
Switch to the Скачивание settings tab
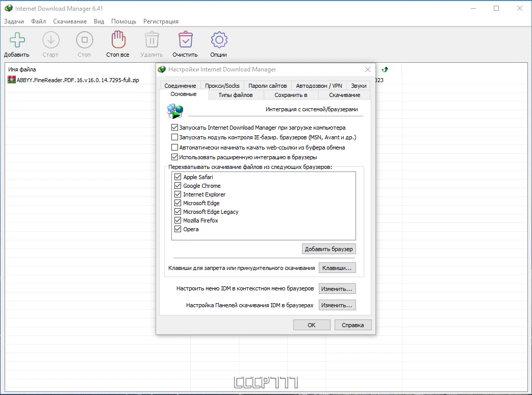(x=345, y=95)
